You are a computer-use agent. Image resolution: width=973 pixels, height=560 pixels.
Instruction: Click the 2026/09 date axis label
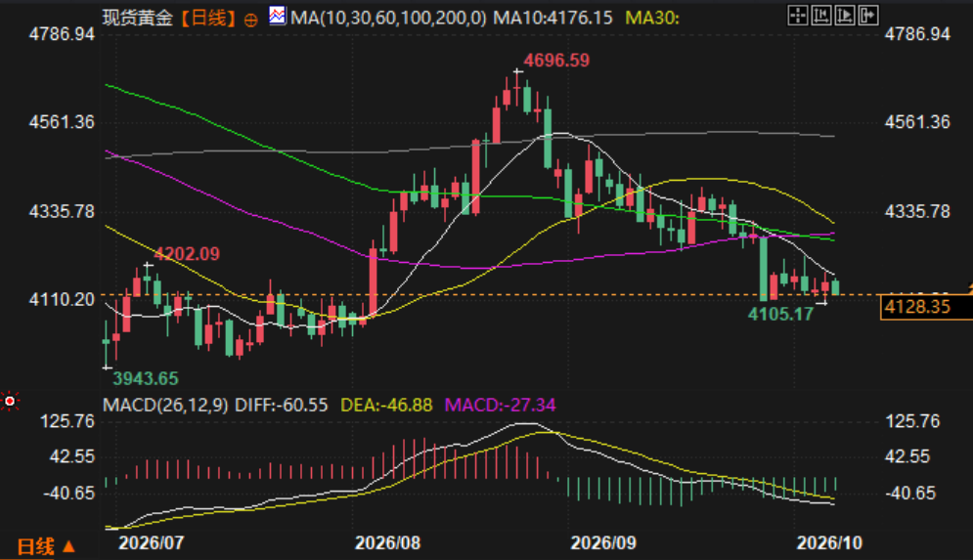pos(603,543)
